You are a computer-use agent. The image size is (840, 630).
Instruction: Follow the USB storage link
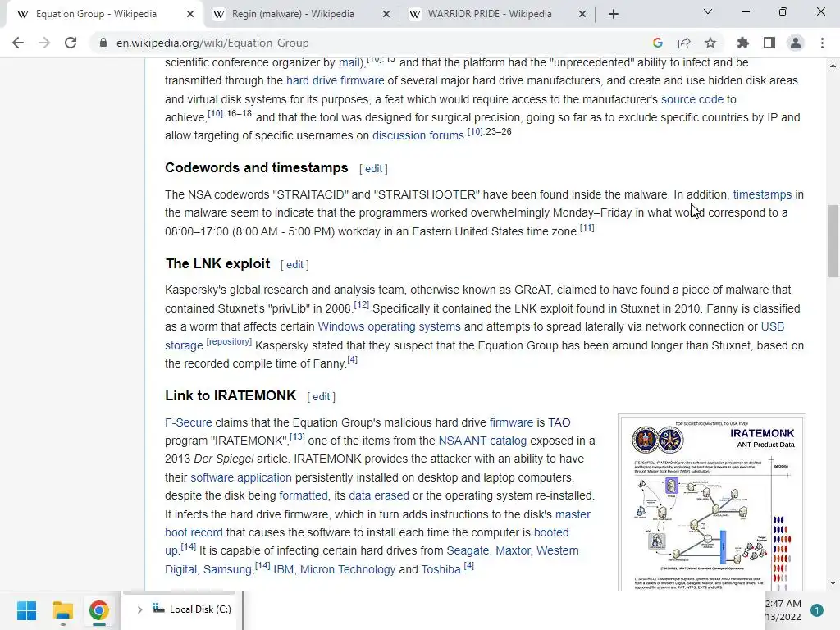(x=772, y=326)
